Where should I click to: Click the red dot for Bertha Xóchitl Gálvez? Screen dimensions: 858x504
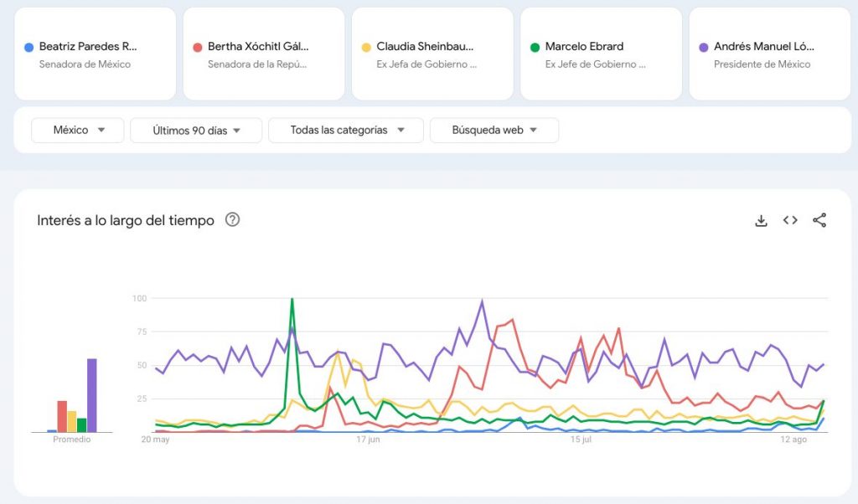[198, 48]
